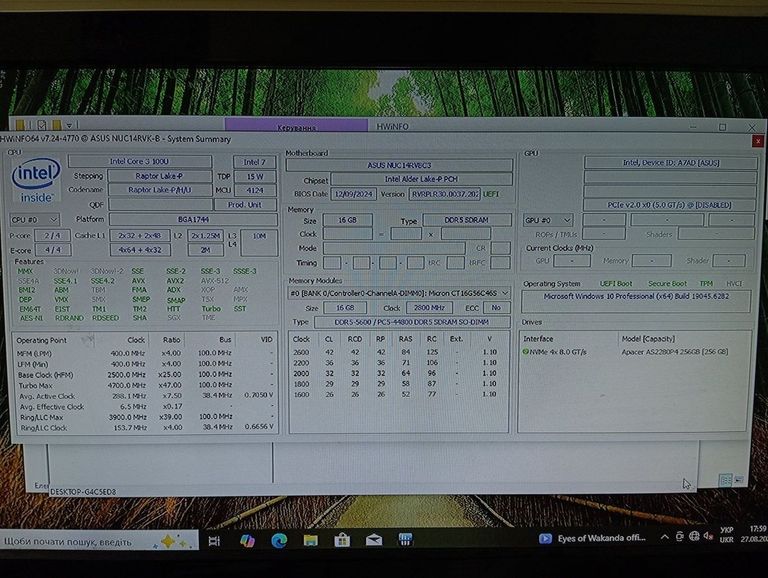Click the BIOS version RVRPLR30 field

[x=445, y=194]
